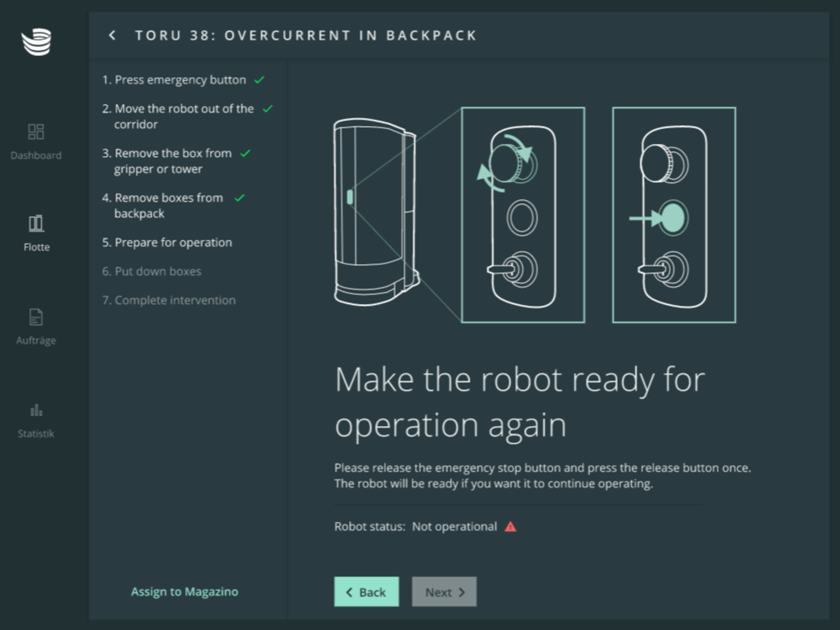Screen dimensions: 840x630
Task: Click the checkmark beside Press emergency button
Action: coord(259,80)
